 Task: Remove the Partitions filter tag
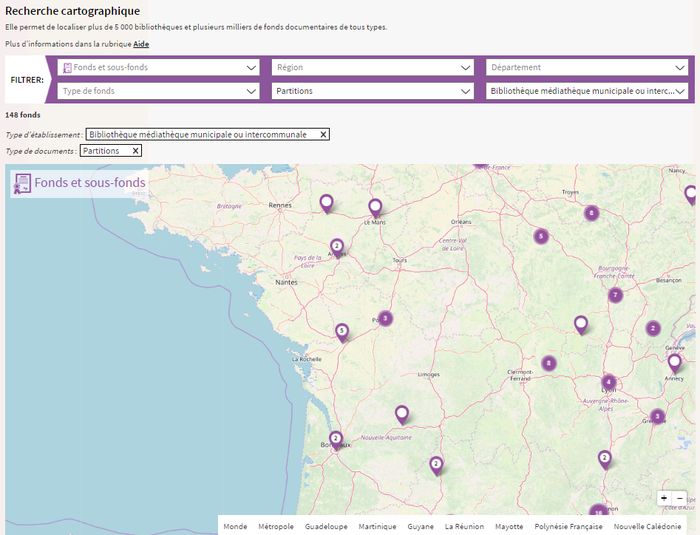click(135, 151)
